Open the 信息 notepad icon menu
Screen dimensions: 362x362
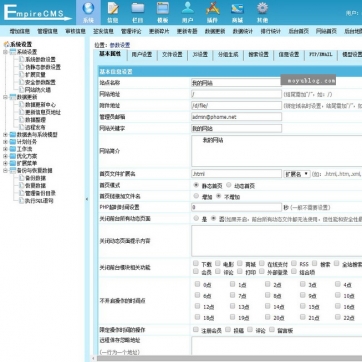113,12
